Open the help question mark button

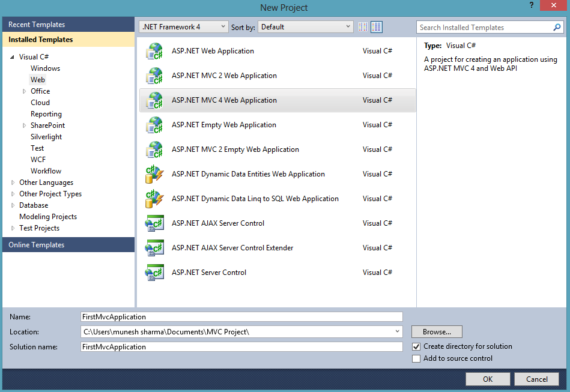tap(532, 5)
